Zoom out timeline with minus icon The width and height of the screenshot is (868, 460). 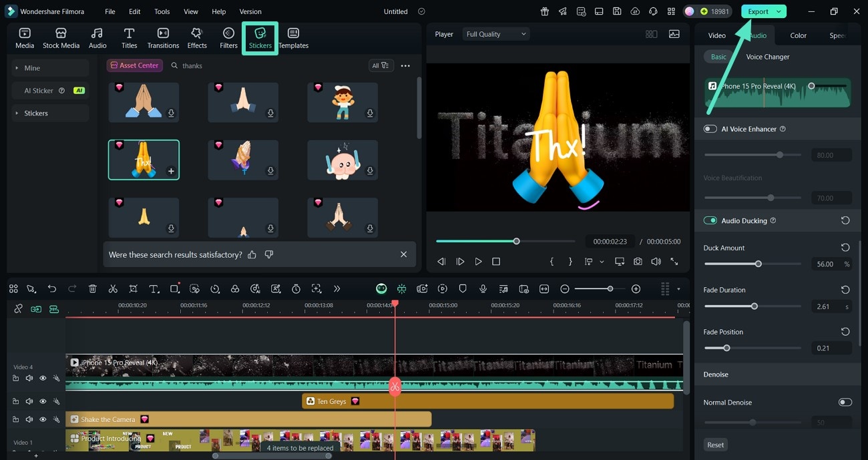(565, 289)
